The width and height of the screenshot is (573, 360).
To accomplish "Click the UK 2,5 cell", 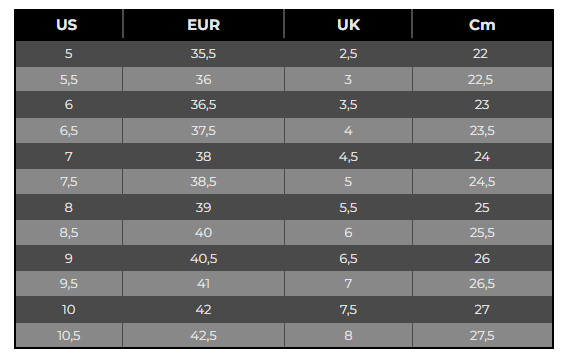I will (x=348, y=54).
